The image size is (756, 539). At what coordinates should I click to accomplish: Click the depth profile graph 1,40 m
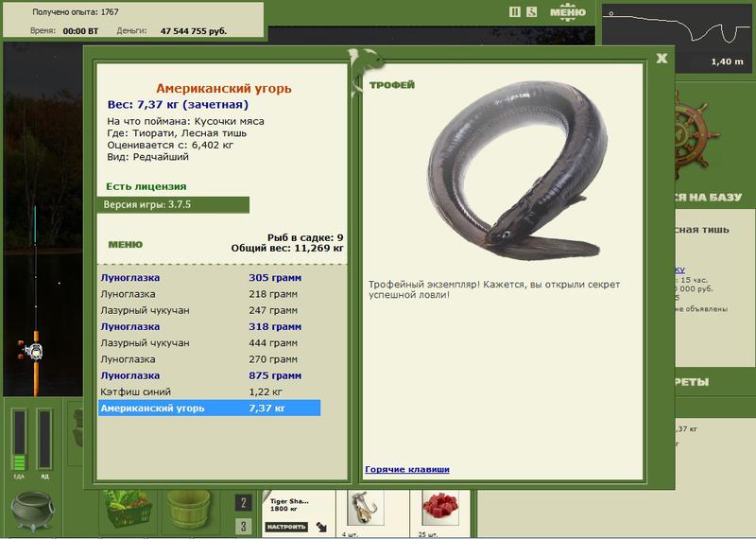tap(677, 38)
